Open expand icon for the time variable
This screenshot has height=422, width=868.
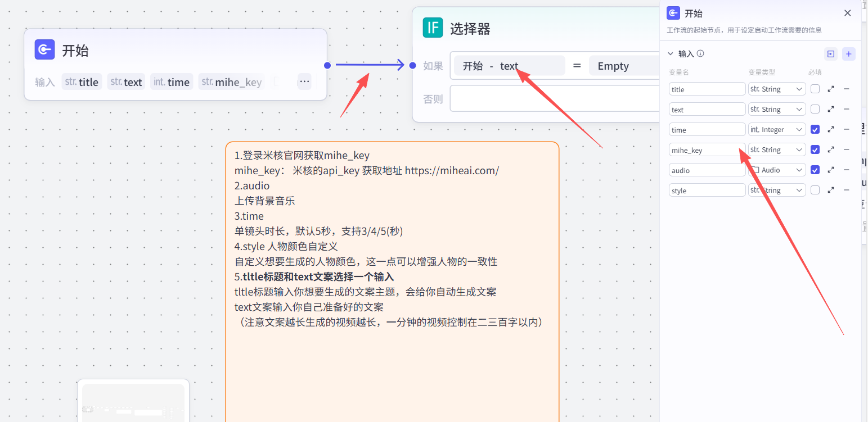(x=831, y=129)
